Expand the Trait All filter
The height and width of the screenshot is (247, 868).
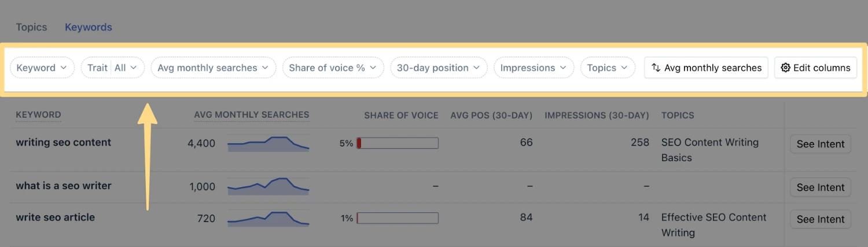coord(112,68)
